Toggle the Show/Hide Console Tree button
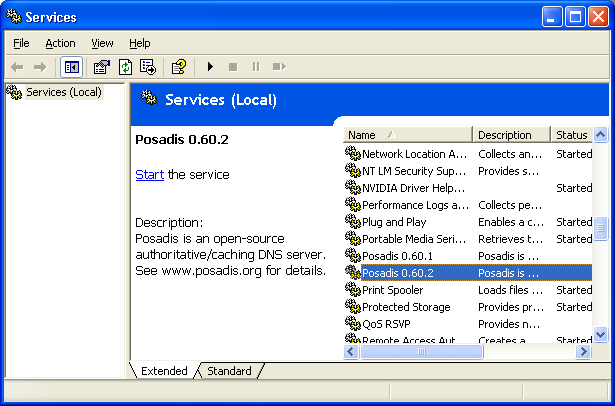This screenshot has width=615, height=406. 72,67
